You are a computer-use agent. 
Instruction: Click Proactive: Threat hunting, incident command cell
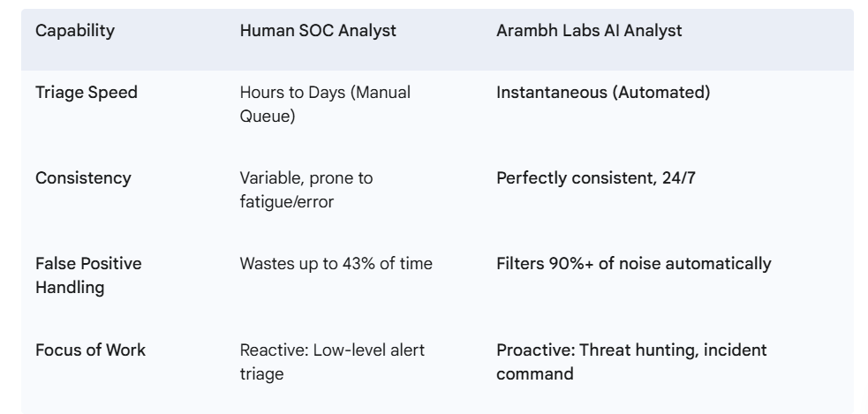click(x=631, y=362)
